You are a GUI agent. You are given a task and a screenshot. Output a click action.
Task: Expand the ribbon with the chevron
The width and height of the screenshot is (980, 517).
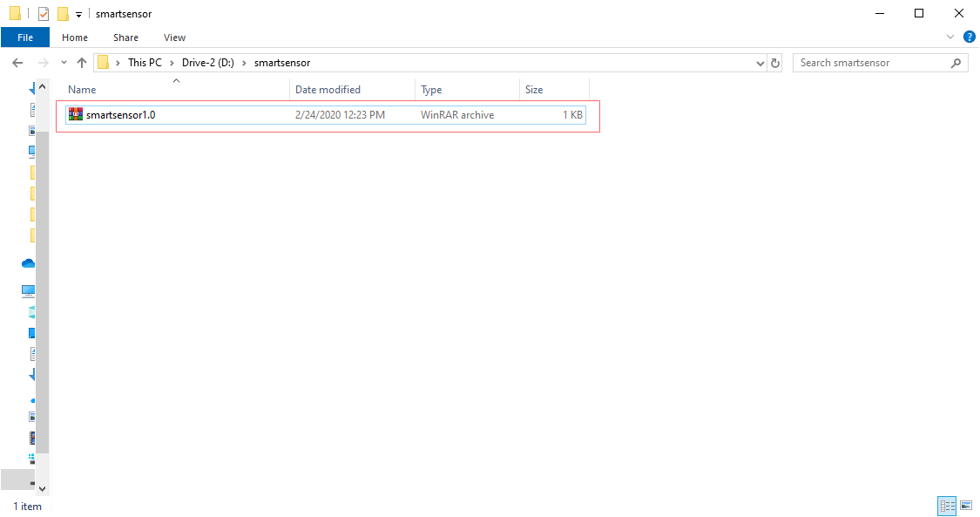click(x=950, y=37)
